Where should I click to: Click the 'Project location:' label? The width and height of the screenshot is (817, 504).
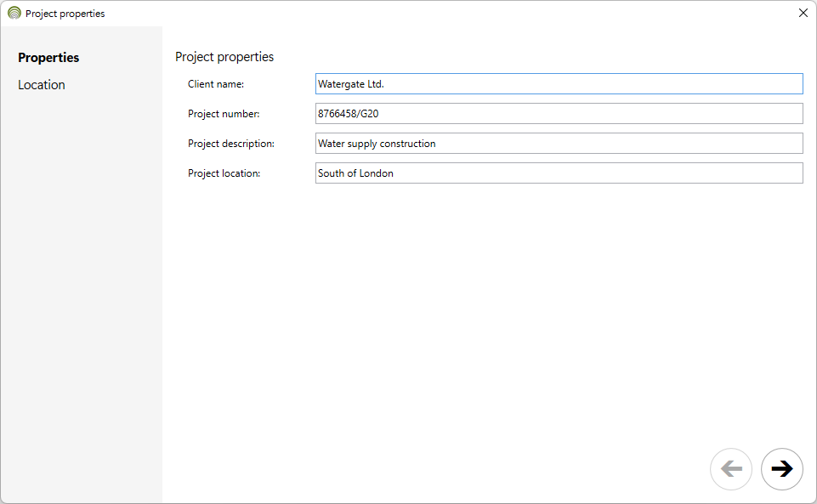pyautogui.click(x=224, y=173)
